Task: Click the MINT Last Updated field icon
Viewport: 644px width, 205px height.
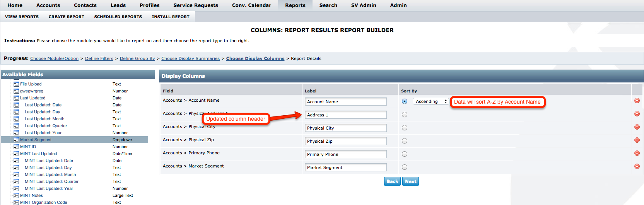Action: 16,154
